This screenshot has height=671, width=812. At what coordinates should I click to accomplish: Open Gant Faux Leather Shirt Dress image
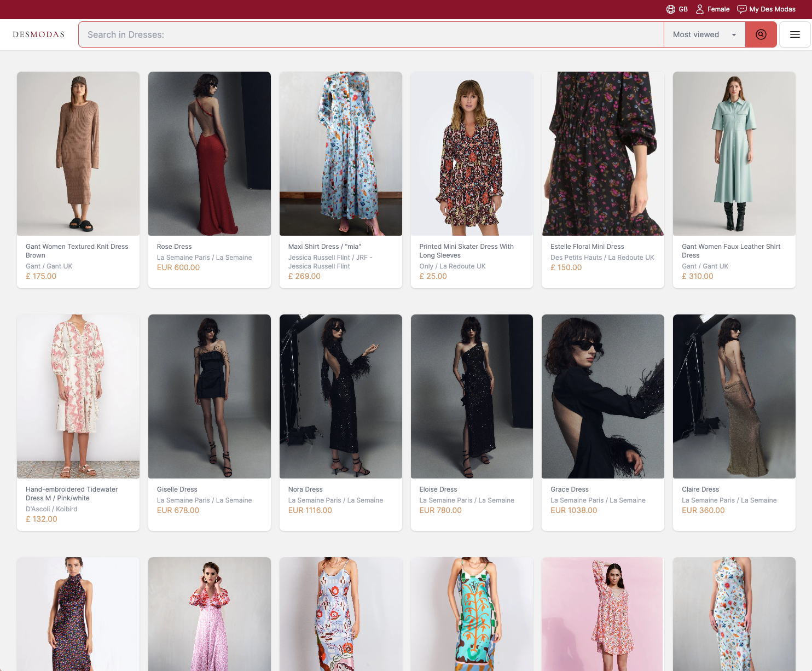[734, 154]
